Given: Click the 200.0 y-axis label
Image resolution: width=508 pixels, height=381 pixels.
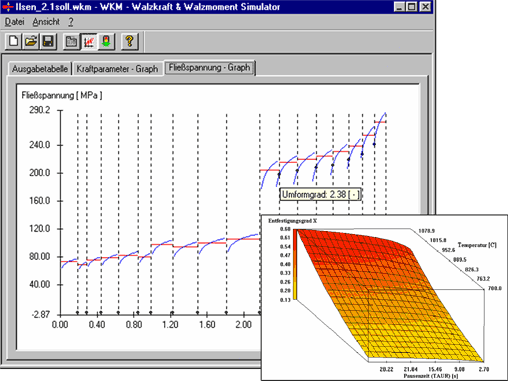Looking at the screenshot, I should [39, 173].
